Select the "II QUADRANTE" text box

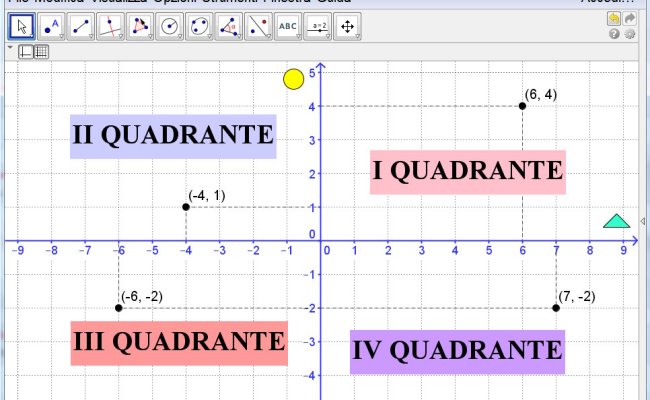coord(173,136)
